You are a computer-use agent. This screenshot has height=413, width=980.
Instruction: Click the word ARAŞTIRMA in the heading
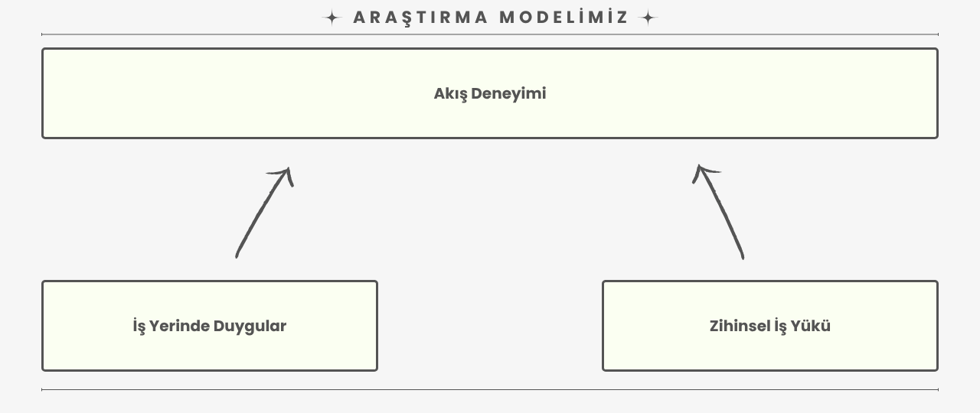pyautogui.click(x=420, y=18)
